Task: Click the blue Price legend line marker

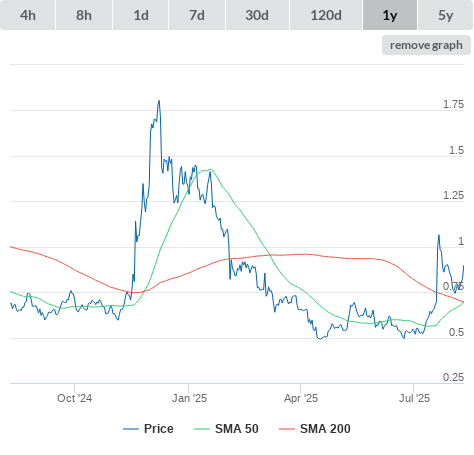Action: click(x=131, y=429)
